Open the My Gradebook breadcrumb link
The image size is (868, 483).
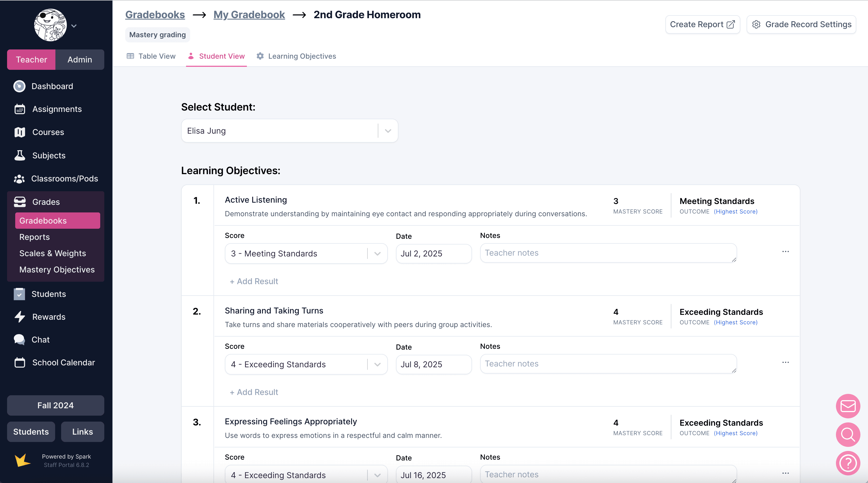coord(249,14)
